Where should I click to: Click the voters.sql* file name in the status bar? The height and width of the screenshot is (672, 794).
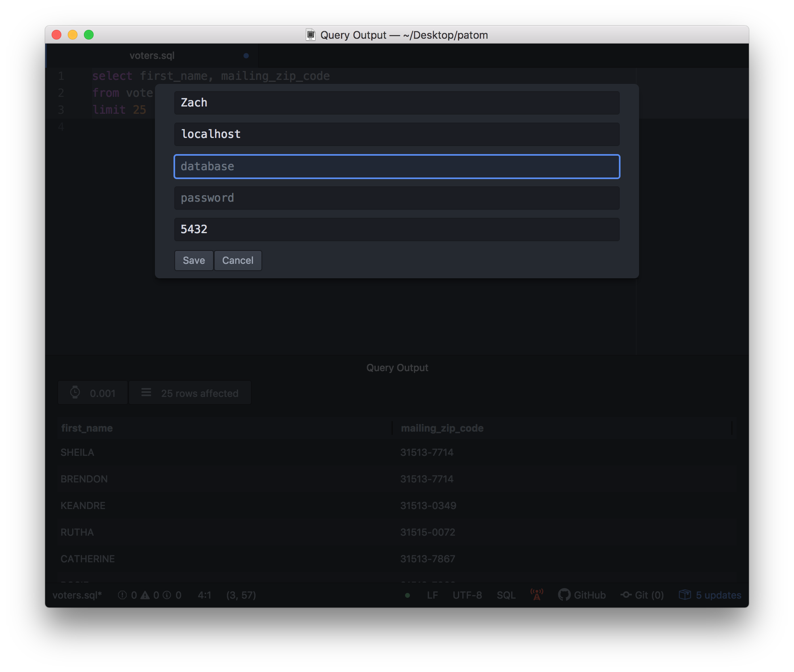pyautogui.click(x=77, y=595)
